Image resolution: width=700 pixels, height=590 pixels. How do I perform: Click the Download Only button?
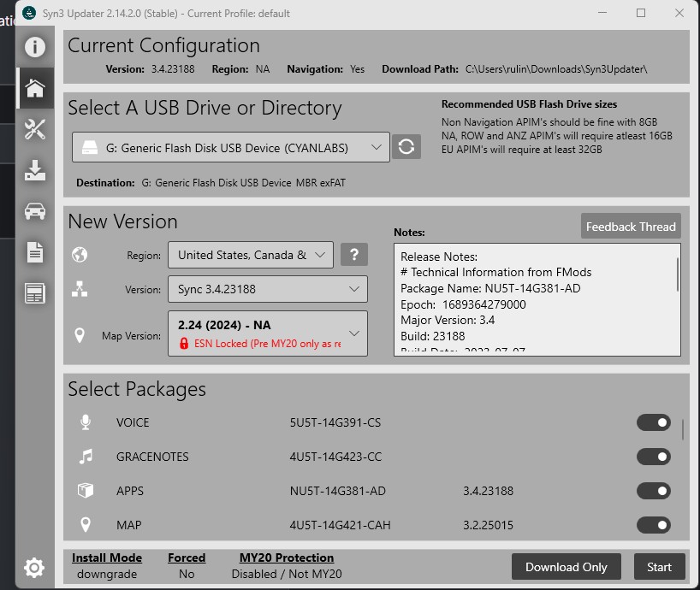coord(566,567)
